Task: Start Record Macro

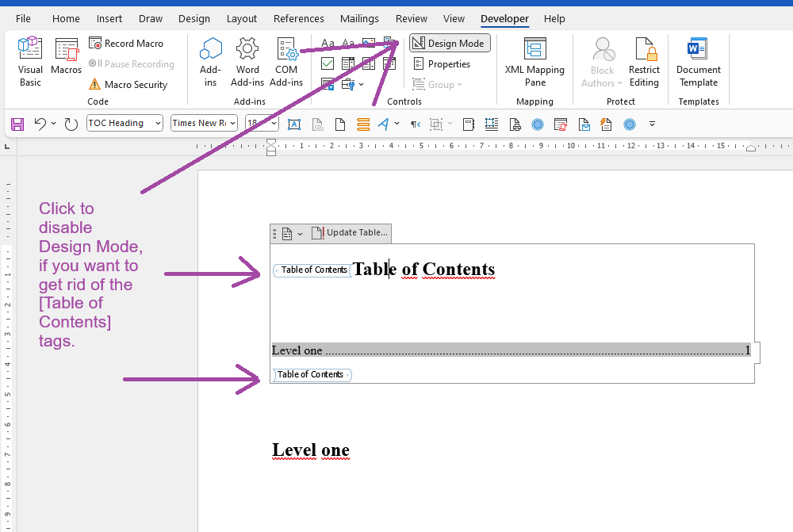Action: [126, 44]
